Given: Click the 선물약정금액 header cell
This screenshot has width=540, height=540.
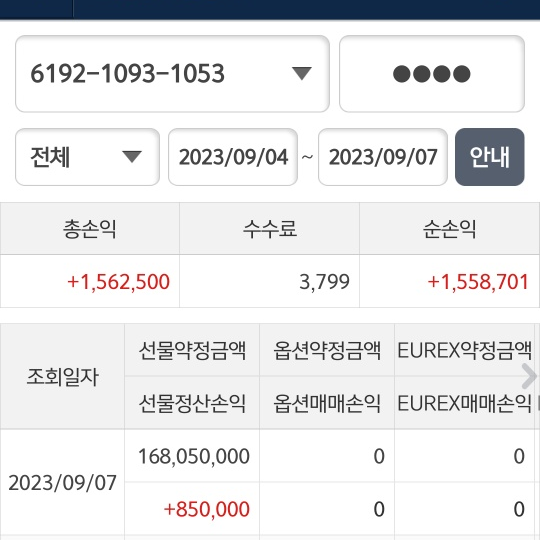Looking at the screenshot, I should click(192, 350).
